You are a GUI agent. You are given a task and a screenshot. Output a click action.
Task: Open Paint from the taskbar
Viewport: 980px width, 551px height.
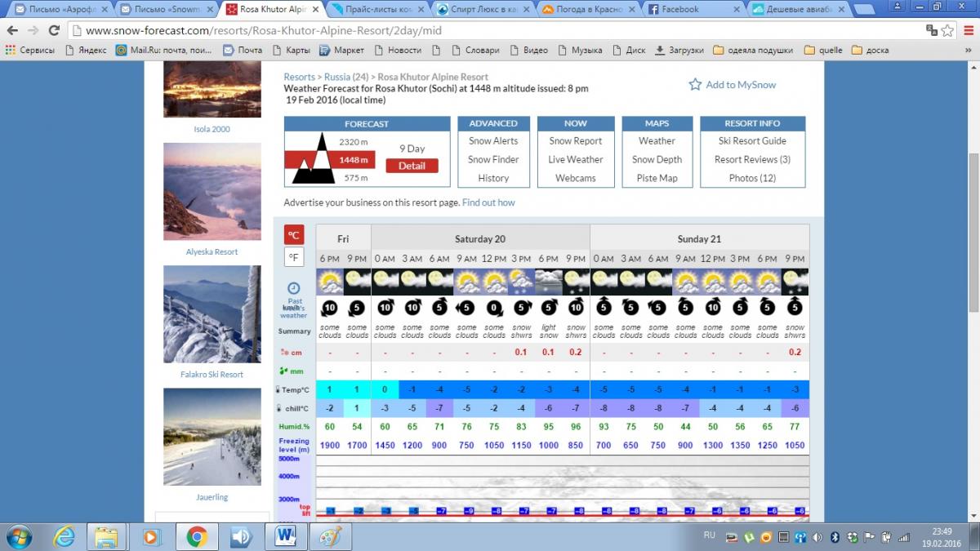331,536
